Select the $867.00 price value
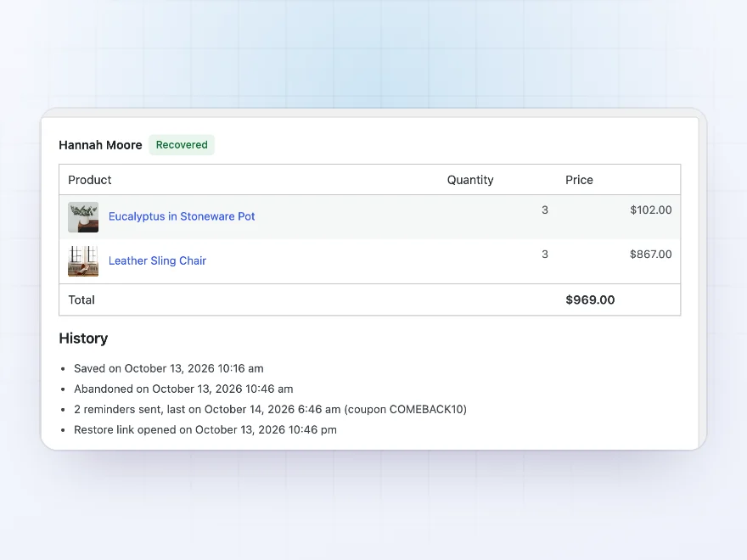The height and width of the screenshot is (560, 747). [651, 255]
